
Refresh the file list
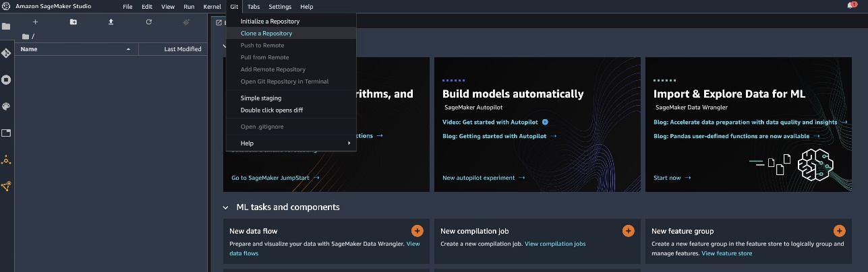[148, 22]
